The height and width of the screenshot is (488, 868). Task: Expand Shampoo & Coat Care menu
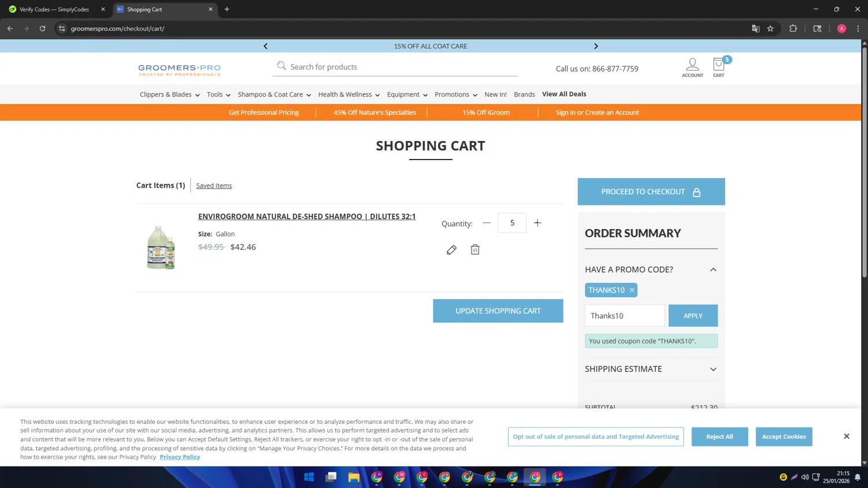pos(274,94)
